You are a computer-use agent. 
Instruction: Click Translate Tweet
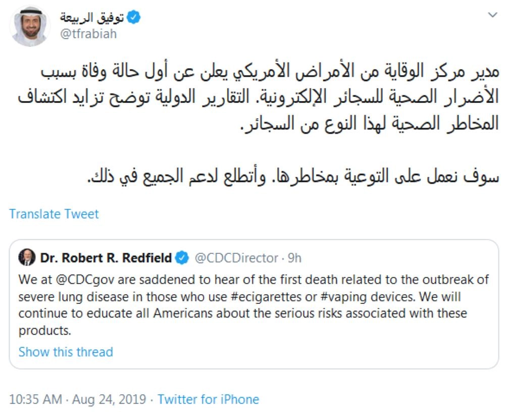point(54,214)
